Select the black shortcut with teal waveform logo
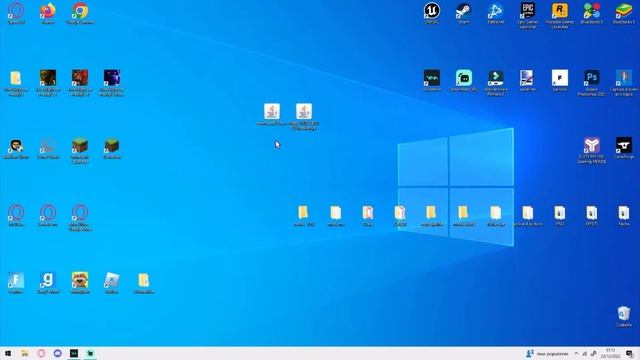Viewport: 640px width, 360px height. [x=431, y=78]
